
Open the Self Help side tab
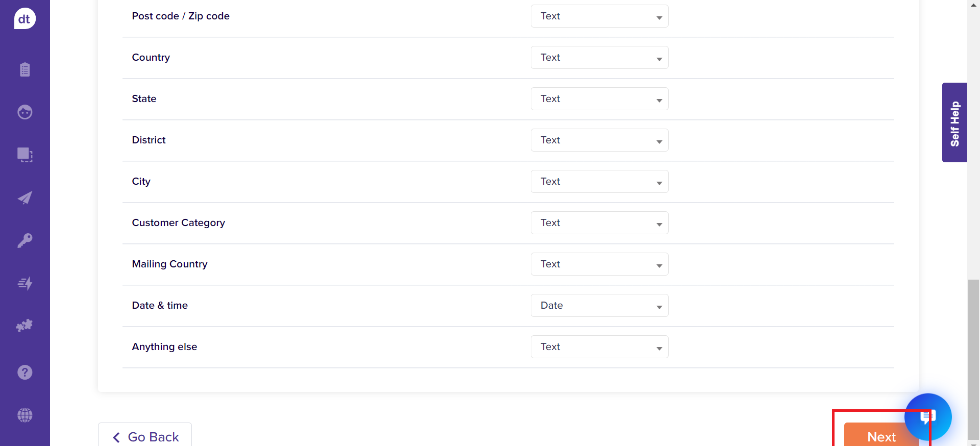(954, 122)
